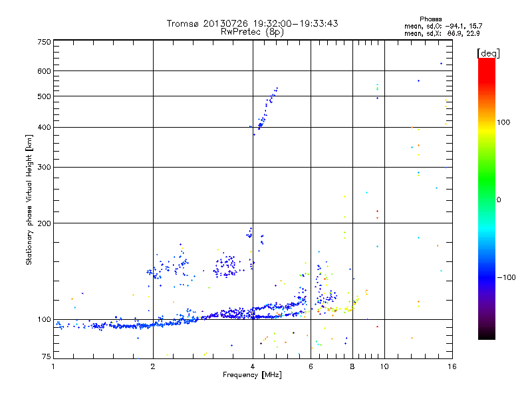Click the y-axis tick label "750"
Screen dimensions: 532x399
[44, 42]
